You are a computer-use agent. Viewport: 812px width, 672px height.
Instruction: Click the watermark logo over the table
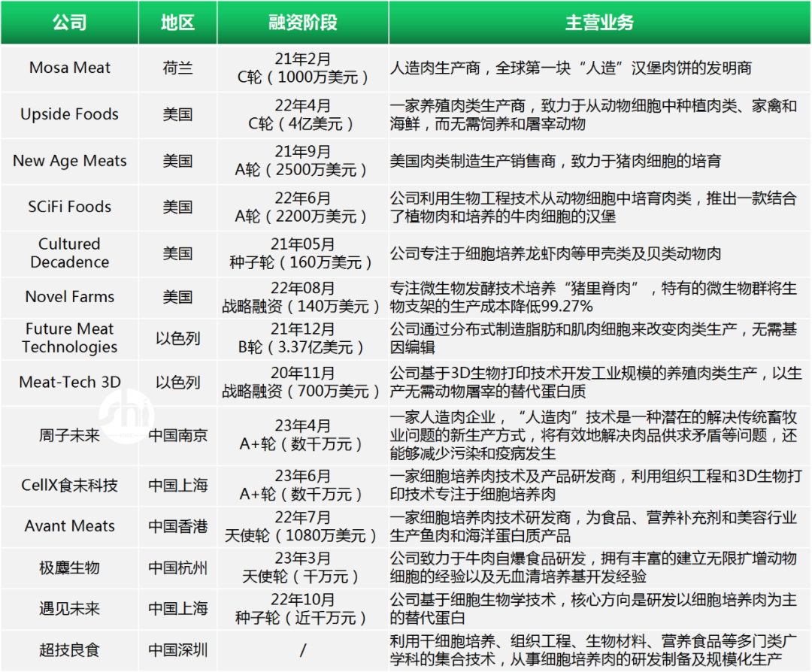point(126,416)
